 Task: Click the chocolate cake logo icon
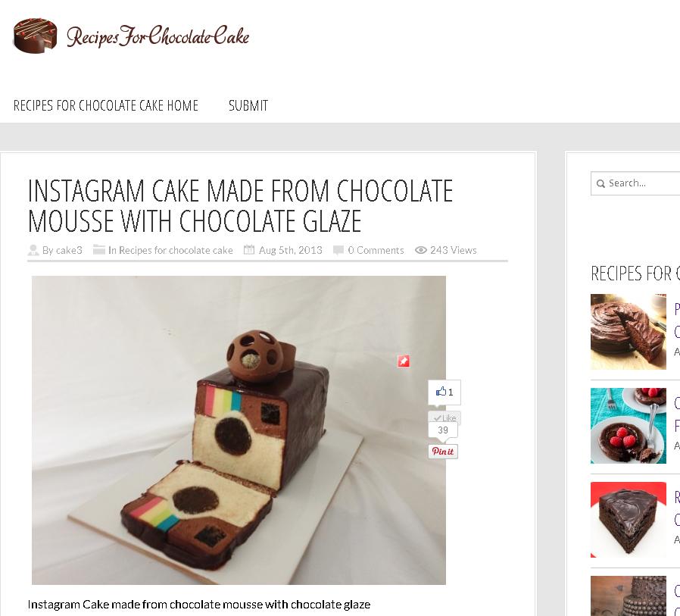coord(35,36)
